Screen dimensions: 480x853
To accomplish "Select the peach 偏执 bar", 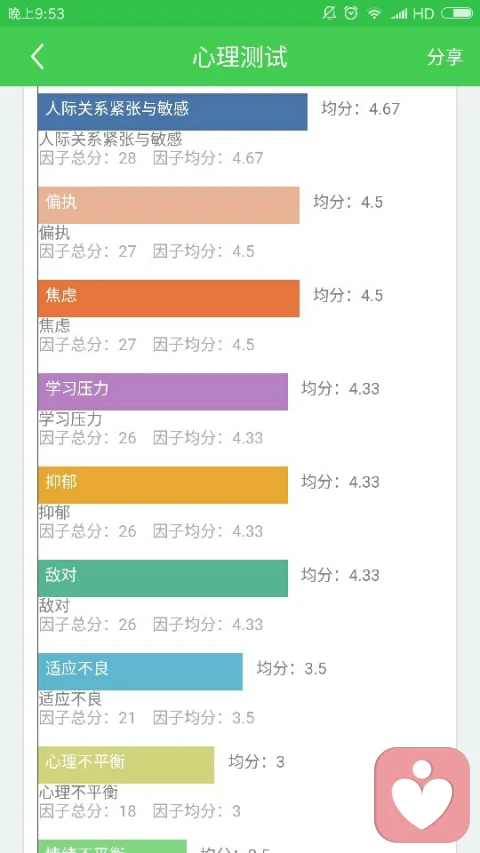I will pyautogui.click(x=169, y=205).
